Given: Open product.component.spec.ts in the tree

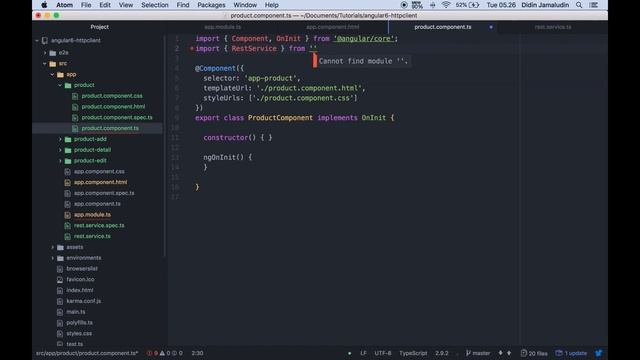Looking at the screenshot, I should pyautogui.click(x=117, y=118).
